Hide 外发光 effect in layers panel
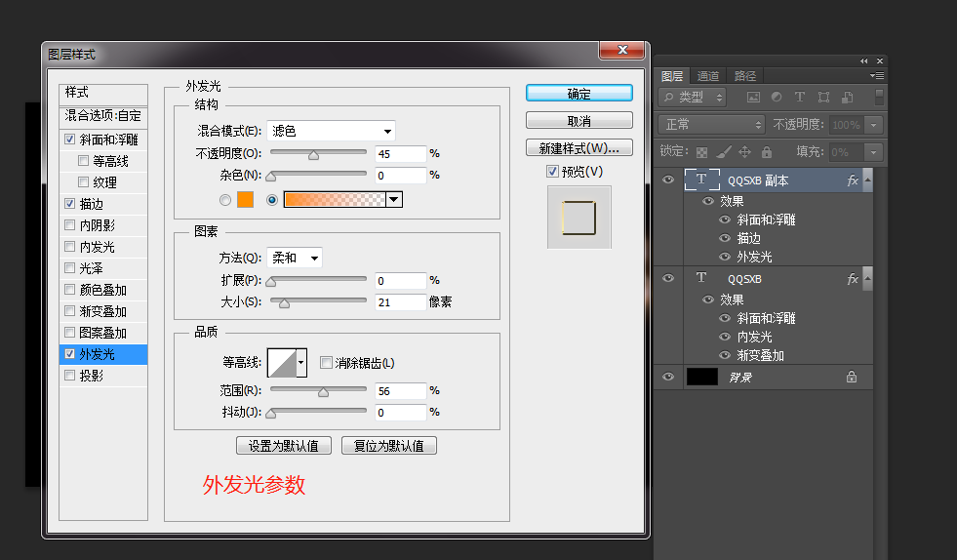Image resolution: width=957 pixels, height=560 pixels. 725,257
